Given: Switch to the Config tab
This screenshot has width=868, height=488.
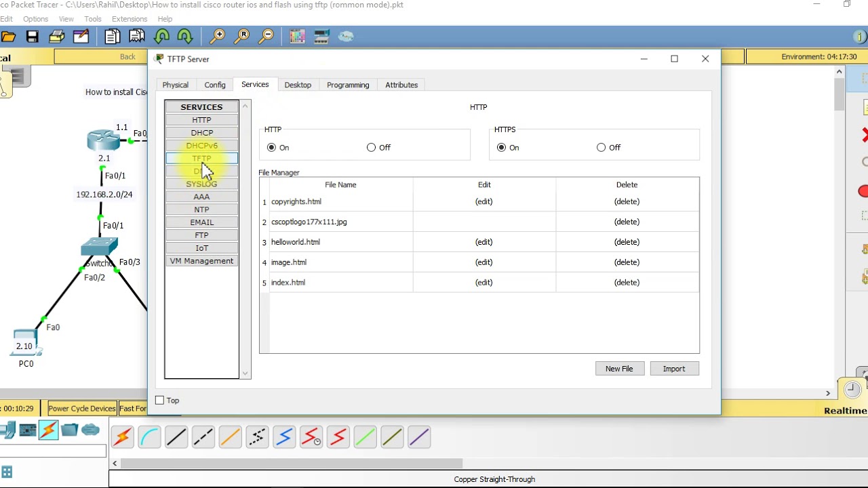Looking at the screenshot, I should (x=215, y=85).
